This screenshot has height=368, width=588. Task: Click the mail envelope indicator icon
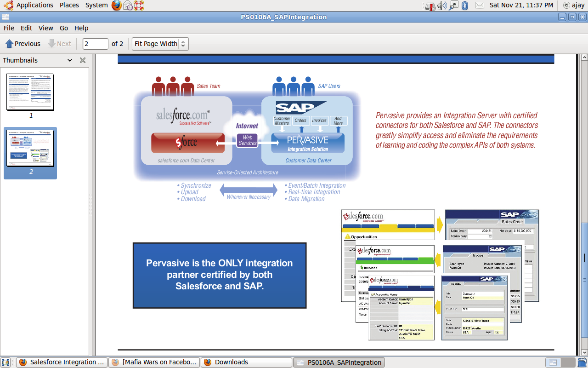tap(479, 6)
